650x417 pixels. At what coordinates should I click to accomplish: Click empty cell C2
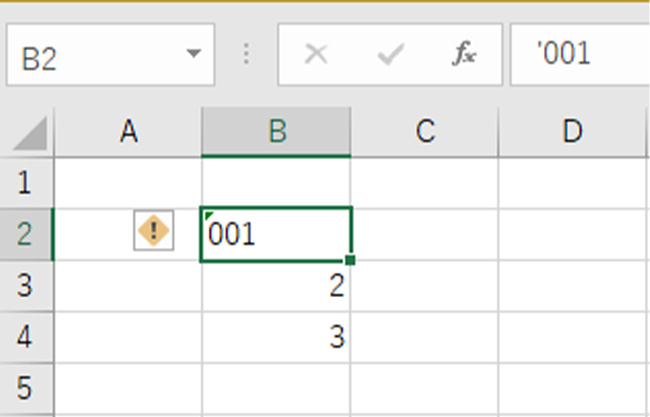click(x=424, y=234)
